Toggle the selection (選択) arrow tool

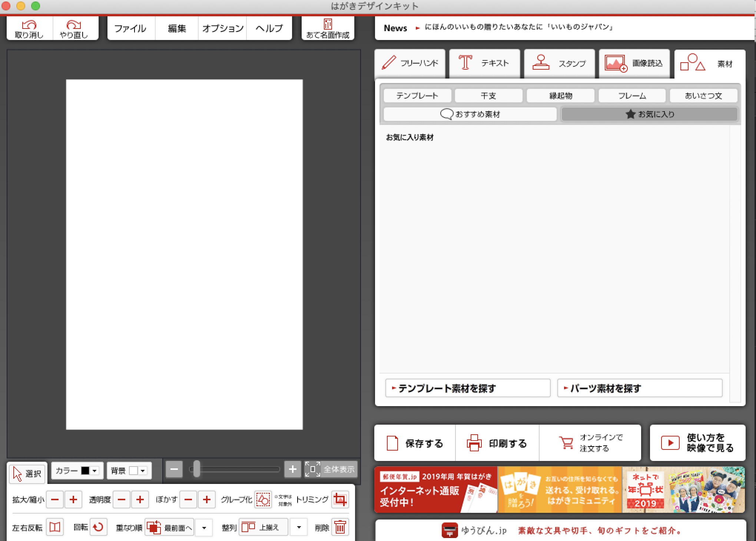point(27,473)
